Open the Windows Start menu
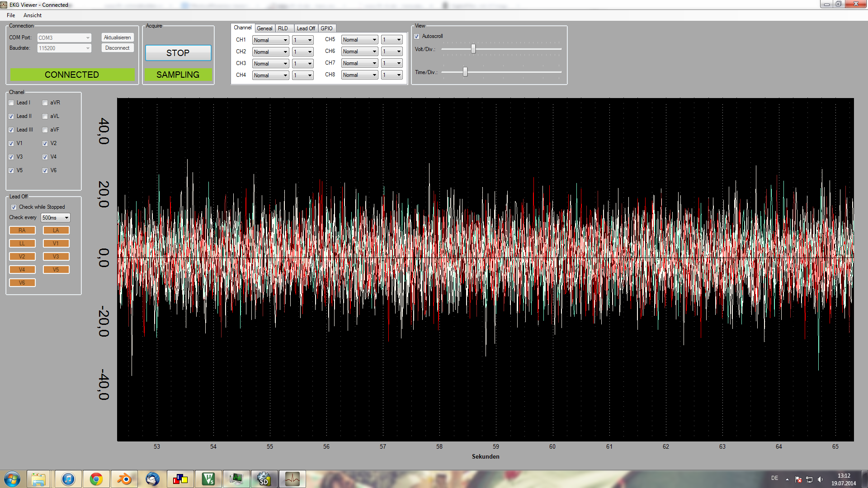 (12, 479)
